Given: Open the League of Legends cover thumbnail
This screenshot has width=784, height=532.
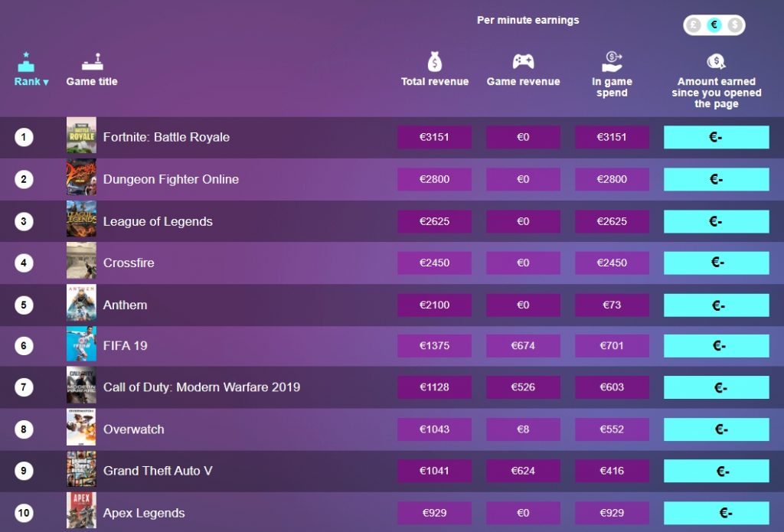Looking at the screenshot, I should point(81,218).
